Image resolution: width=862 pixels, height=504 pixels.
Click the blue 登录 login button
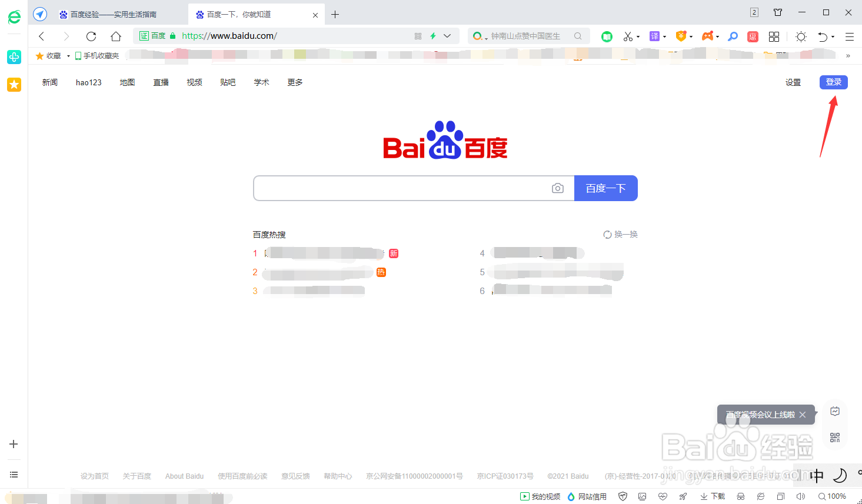tap(833, 82)
